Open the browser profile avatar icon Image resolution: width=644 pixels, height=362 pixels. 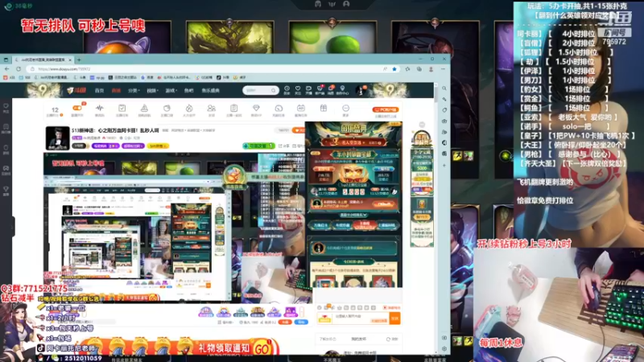431,69
